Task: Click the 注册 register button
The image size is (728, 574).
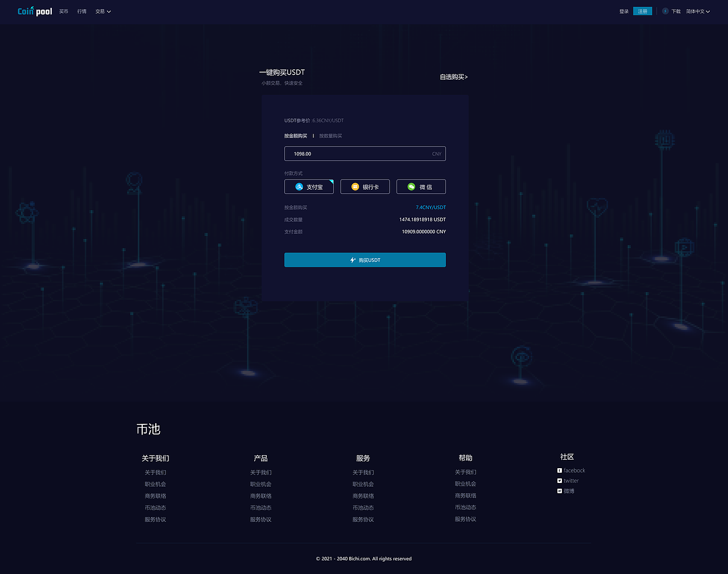Action: tap(643, 11)
